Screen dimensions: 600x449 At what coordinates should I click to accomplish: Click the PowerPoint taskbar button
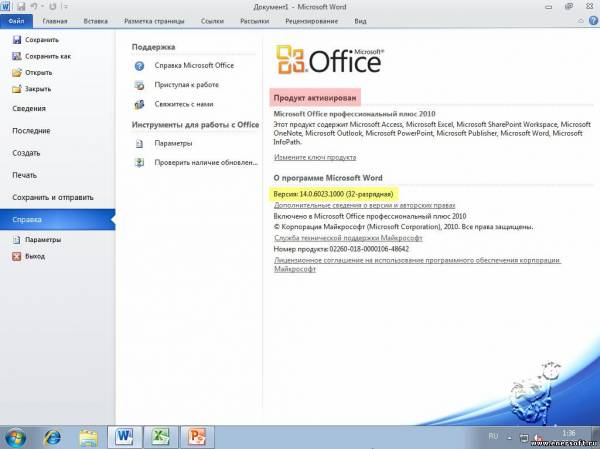coord(197,437)
